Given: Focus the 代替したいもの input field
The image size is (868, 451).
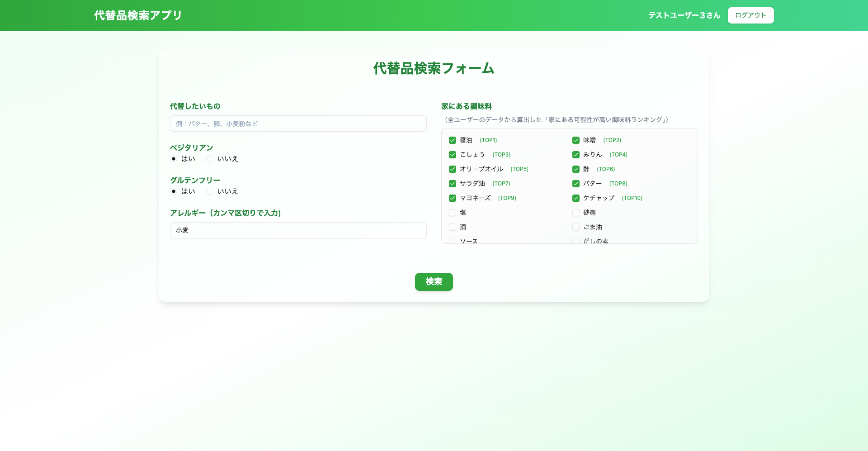Looking at the screenshot, I should tap(298, 123).
